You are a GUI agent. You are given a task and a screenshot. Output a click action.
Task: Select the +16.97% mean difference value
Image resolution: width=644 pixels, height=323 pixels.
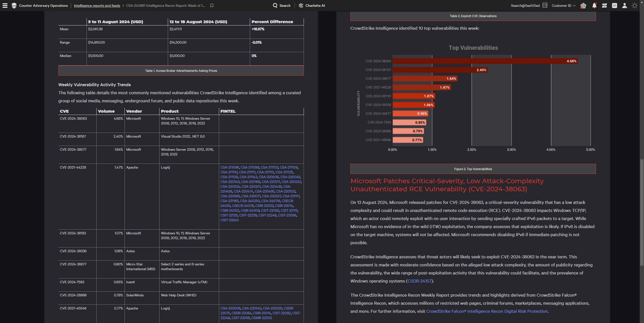(258, 29)
